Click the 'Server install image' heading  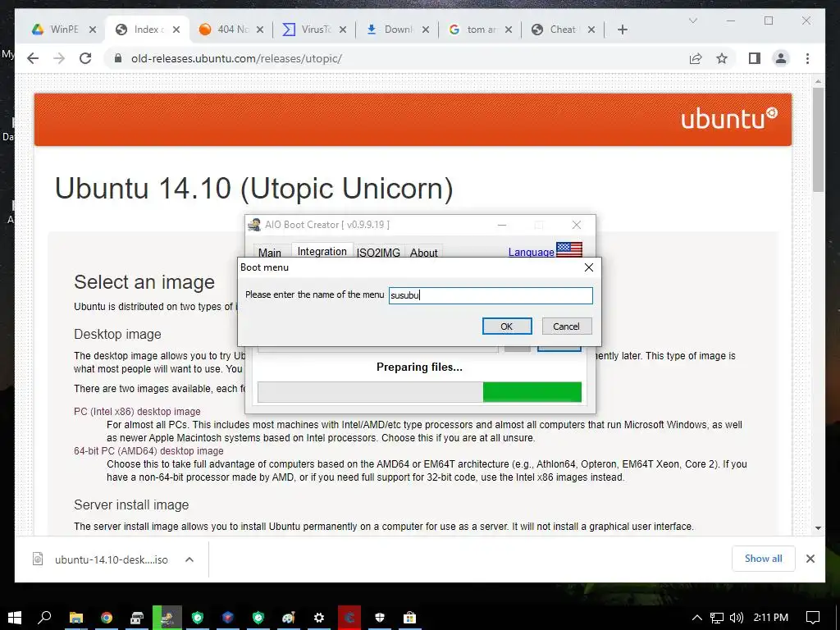point(131,504)
